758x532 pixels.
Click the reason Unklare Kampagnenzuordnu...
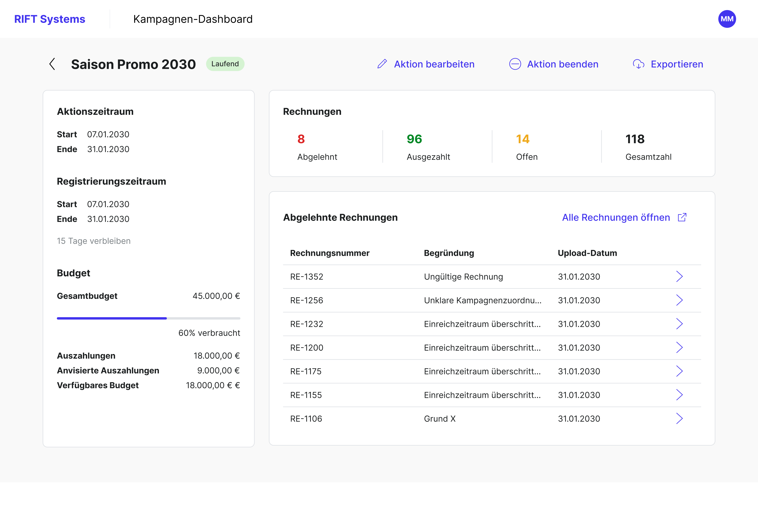(x=482, y=300)
